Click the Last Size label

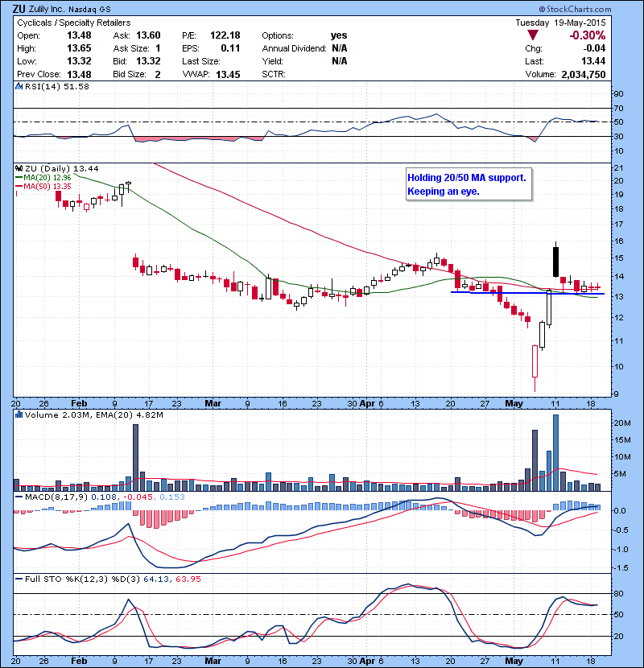(201, 61)
